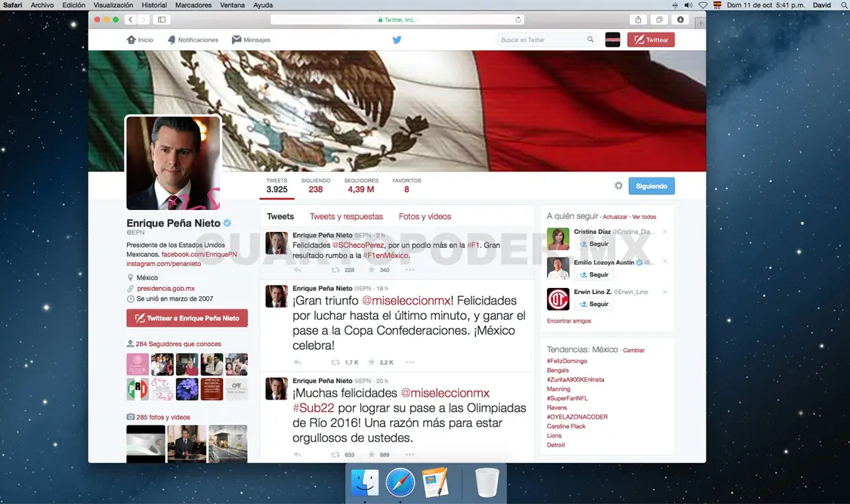Screen dimensions: 850x504
Task: Open Mensajes envelope icon
Action: click(236, 39)
